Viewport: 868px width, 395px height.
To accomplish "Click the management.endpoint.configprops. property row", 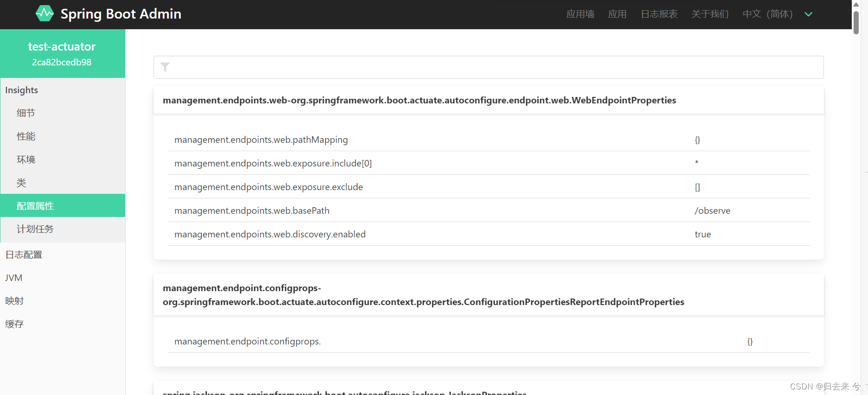I will (489, 341).
